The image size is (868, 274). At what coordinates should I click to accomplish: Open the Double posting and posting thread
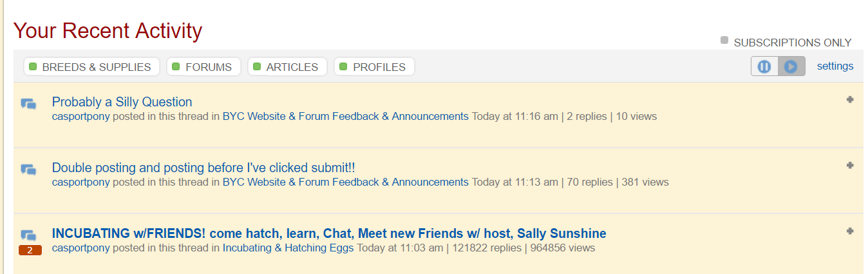pos(203,168)
